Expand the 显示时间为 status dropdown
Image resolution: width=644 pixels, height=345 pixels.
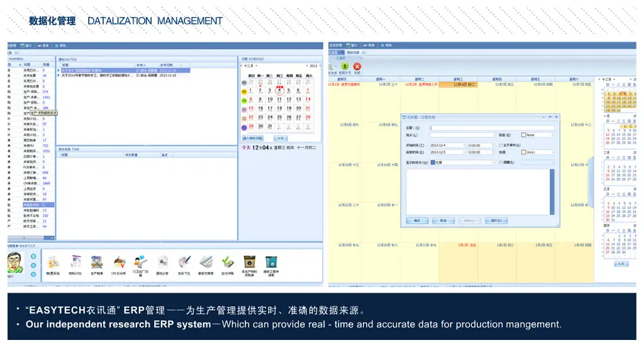pos(493,162)
